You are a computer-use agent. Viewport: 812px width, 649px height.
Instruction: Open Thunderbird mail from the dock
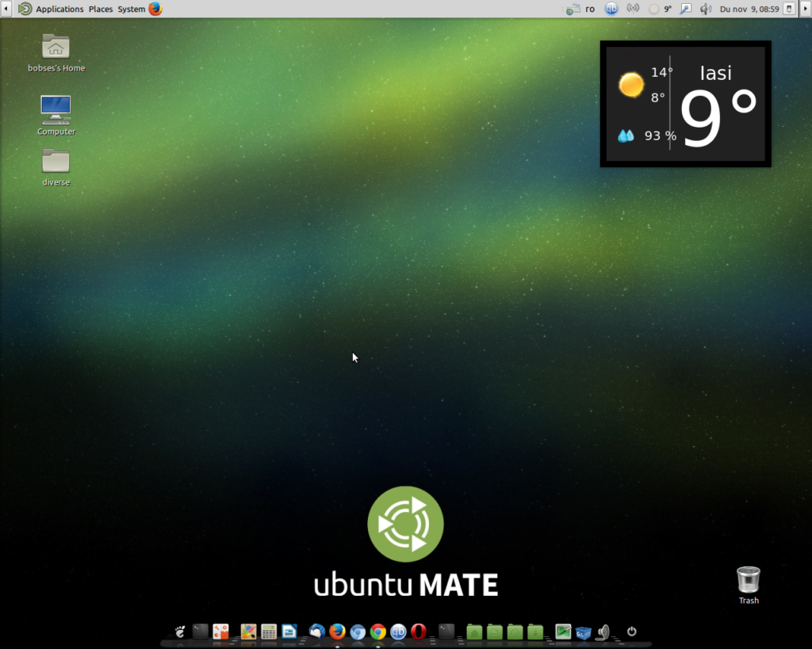(317, 632)
